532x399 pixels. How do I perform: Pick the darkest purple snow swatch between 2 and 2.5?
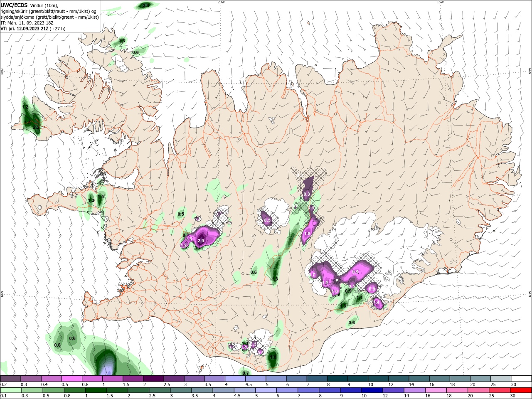[153, 379]
